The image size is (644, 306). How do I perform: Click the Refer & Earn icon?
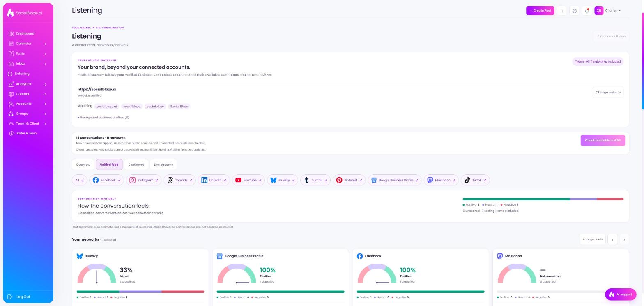pos(11,133)
